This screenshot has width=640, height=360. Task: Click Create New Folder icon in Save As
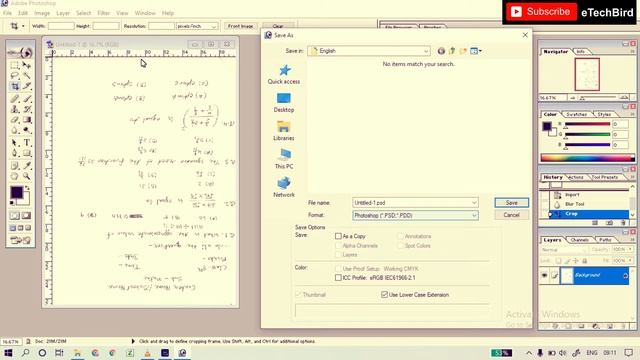[x=463, y=51]
